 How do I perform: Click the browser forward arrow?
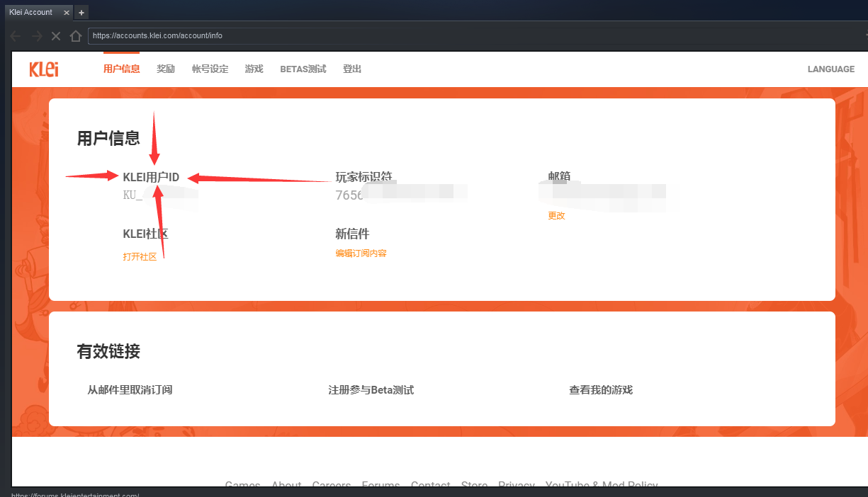(37, 35)
